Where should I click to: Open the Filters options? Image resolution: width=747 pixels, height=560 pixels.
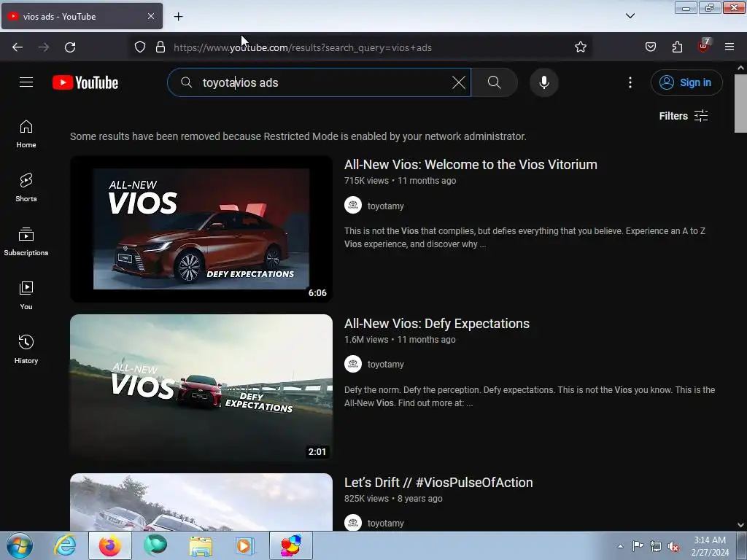tap(683, 116)
